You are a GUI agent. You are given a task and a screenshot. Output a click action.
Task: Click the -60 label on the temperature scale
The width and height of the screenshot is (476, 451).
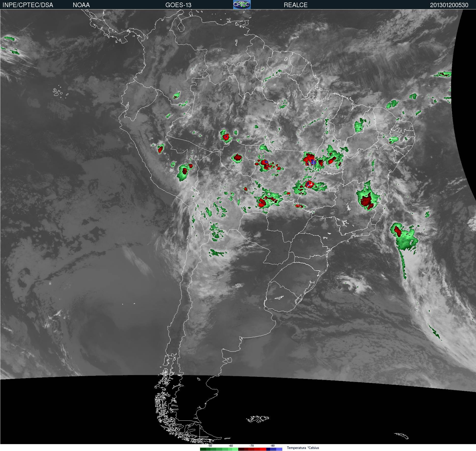(231, 446)
